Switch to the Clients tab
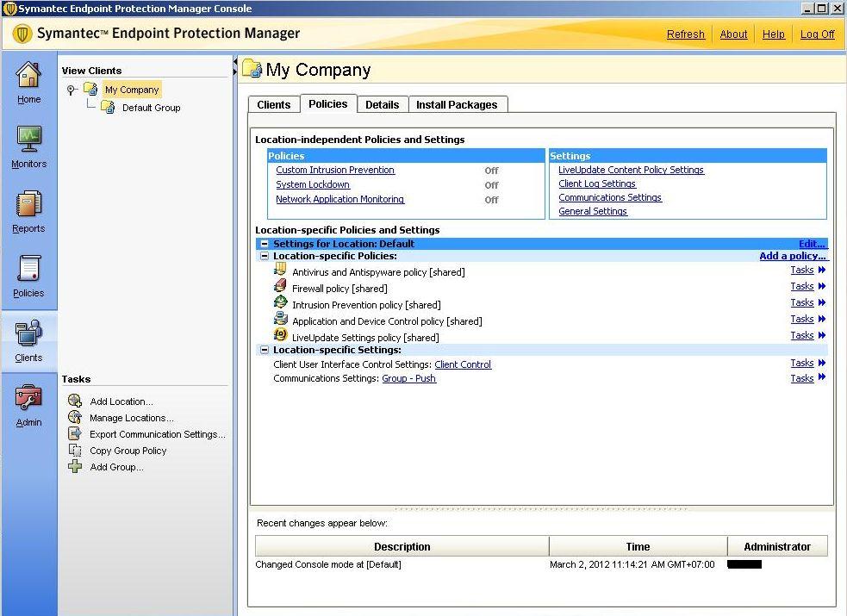 274,105
